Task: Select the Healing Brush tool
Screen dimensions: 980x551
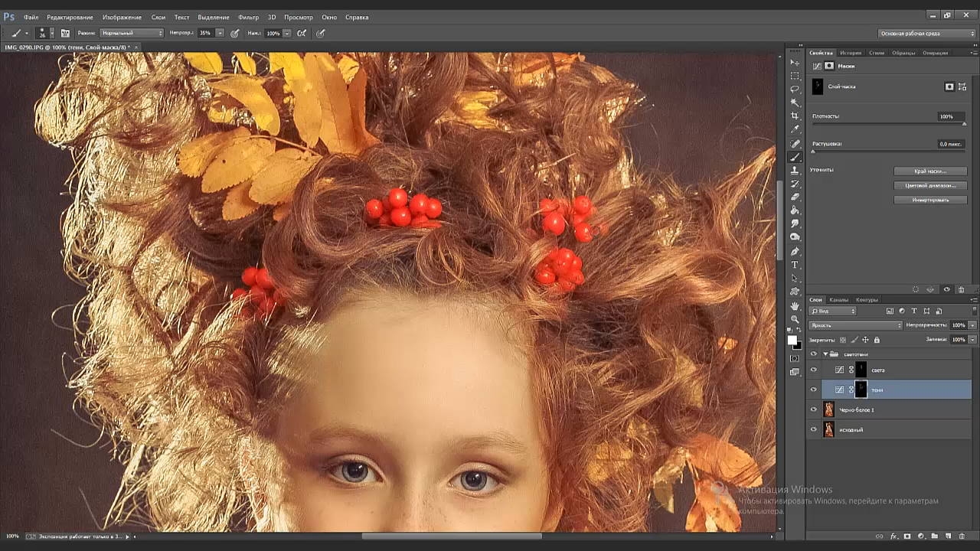Action: [795, 144]
